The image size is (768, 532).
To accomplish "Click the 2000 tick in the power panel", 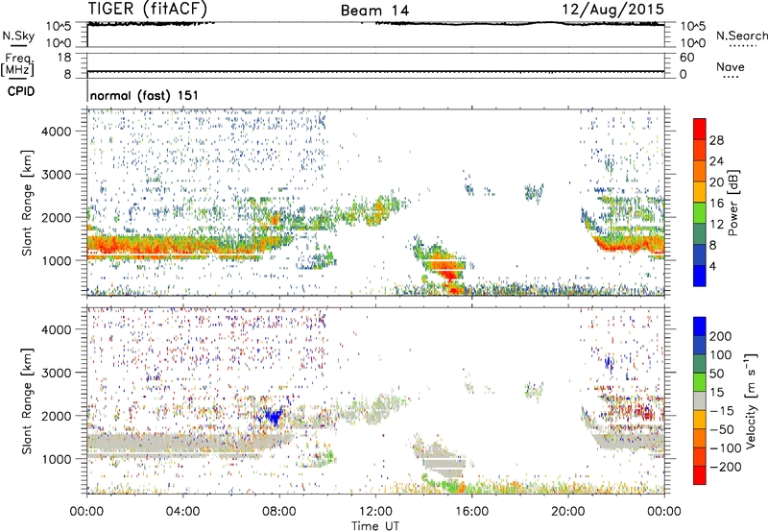I will tap(57, 217).
